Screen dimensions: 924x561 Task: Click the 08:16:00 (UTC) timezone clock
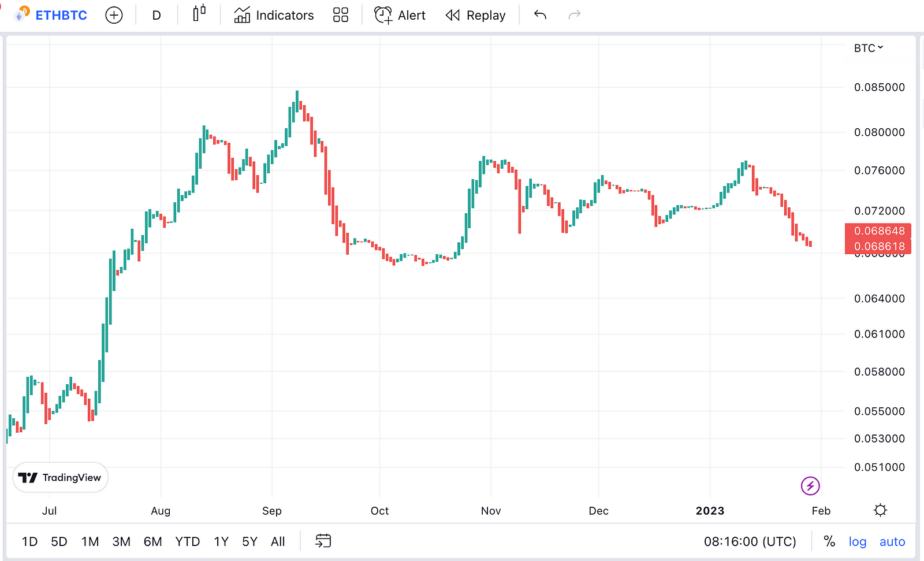(750, 541)
